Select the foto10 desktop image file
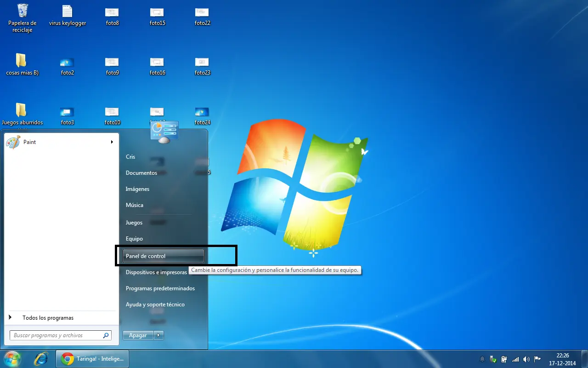 point(112,115)
